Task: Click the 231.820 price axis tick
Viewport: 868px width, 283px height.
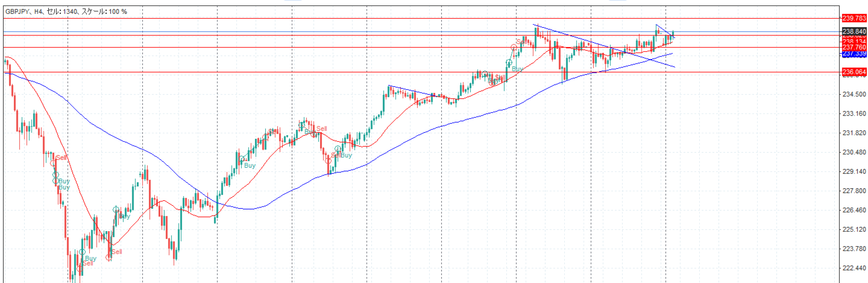Action: click(x=854, y=133)
